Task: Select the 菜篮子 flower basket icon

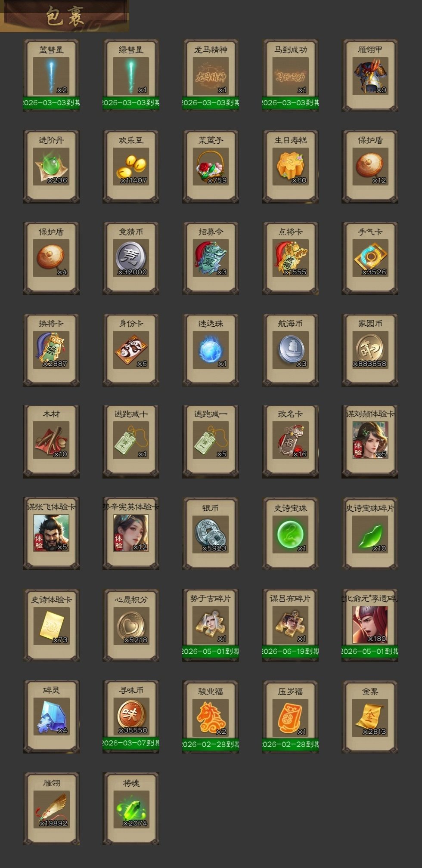Action: pos(211,167)
